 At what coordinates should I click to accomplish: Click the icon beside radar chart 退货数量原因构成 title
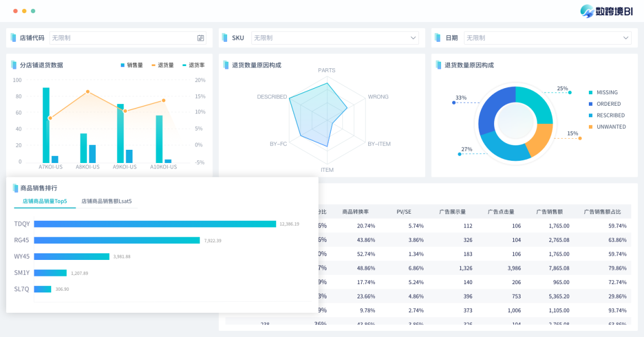pos(226,65)
